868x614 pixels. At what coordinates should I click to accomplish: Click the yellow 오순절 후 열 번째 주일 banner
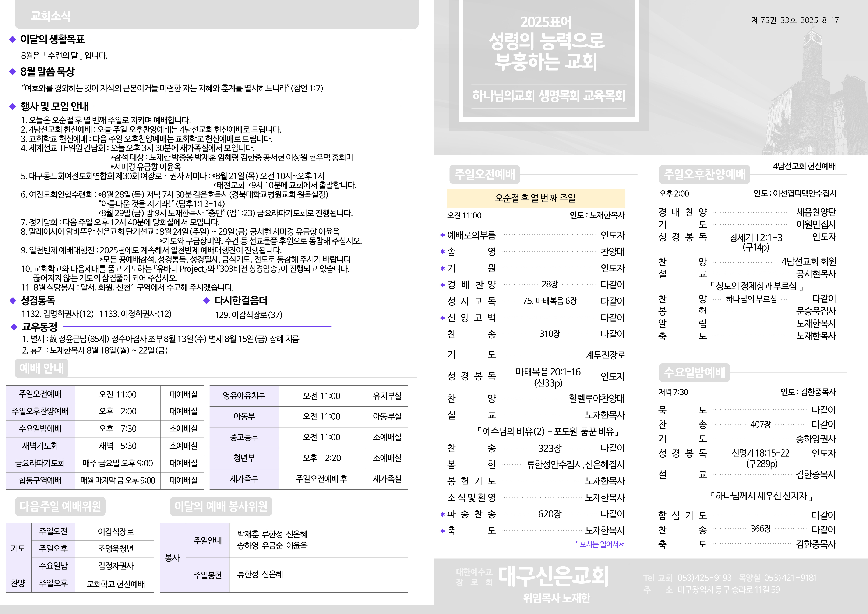(535, 198)
